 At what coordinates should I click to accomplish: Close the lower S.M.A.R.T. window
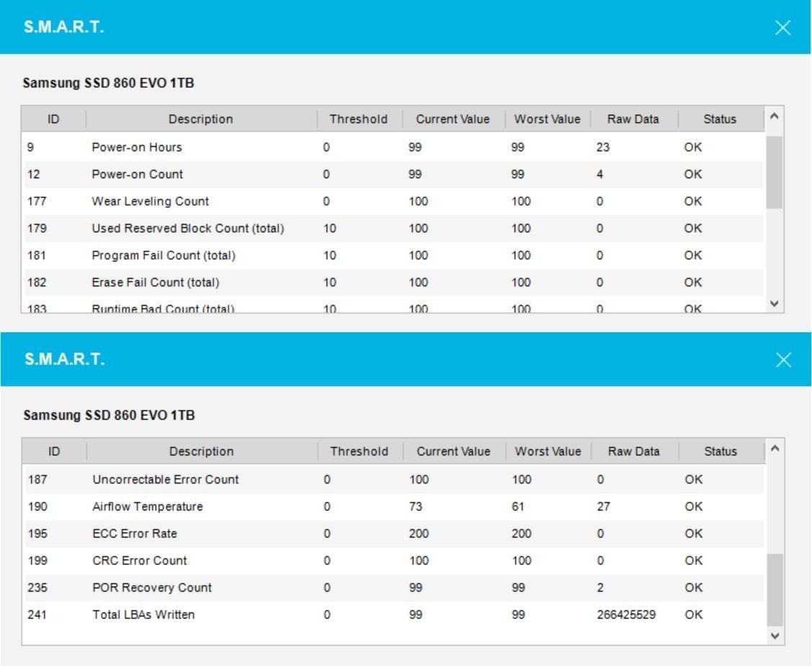click(x=783, y=360)
